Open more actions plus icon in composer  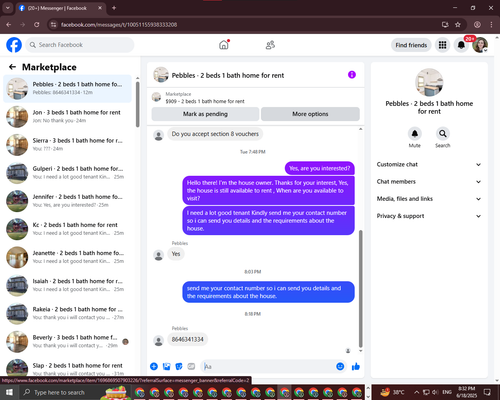point(154,367)
